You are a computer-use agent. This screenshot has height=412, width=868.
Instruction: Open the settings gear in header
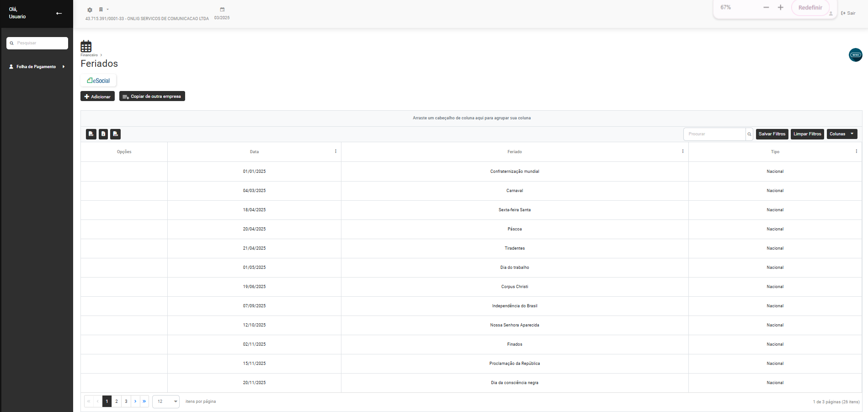(x=90, y=10)
